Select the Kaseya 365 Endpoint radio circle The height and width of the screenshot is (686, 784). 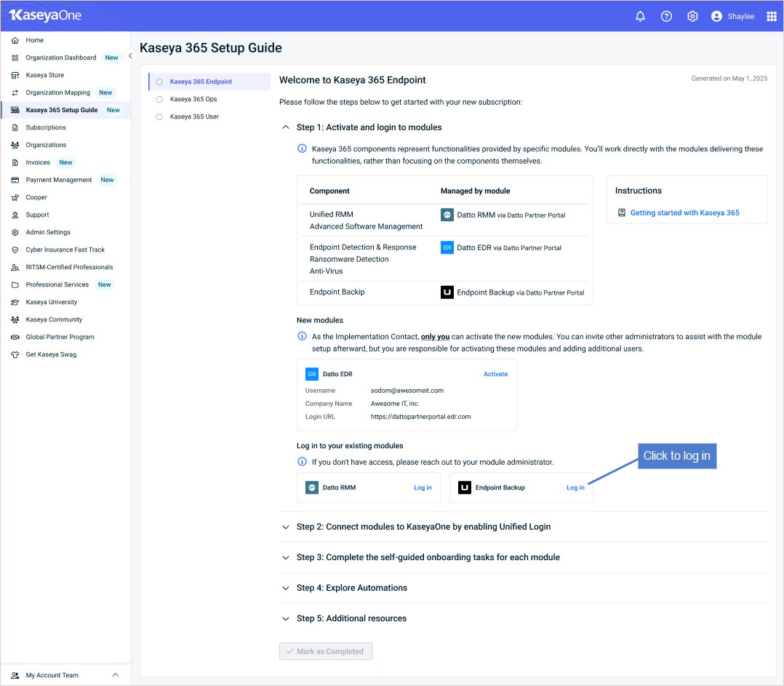[159, 82]
